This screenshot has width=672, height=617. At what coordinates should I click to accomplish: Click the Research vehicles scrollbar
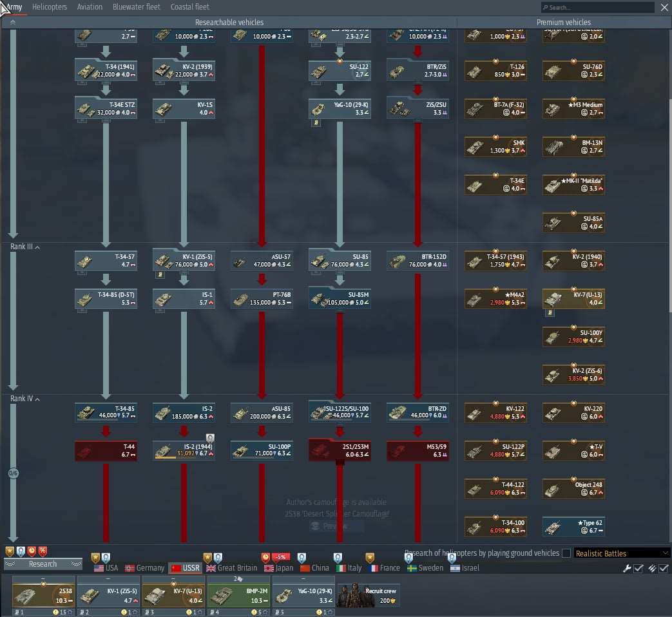coord(670,205)
